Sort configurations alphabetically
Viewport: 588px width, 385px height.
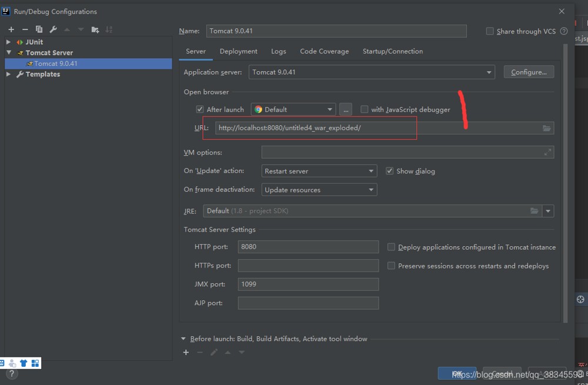point(109,29)
